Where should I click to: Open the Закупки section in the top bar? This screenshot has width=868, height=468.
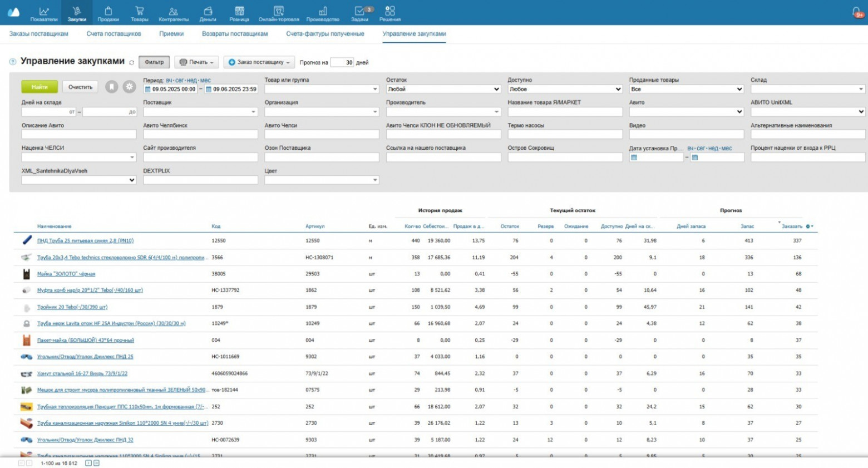click(x=77, y=13)
